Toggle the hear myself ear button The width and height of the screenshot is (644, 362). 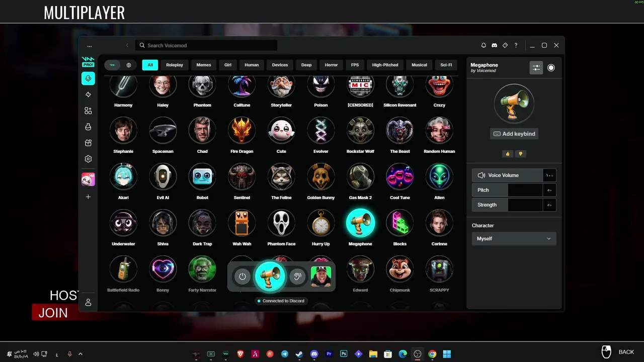[x=297, y=276]
